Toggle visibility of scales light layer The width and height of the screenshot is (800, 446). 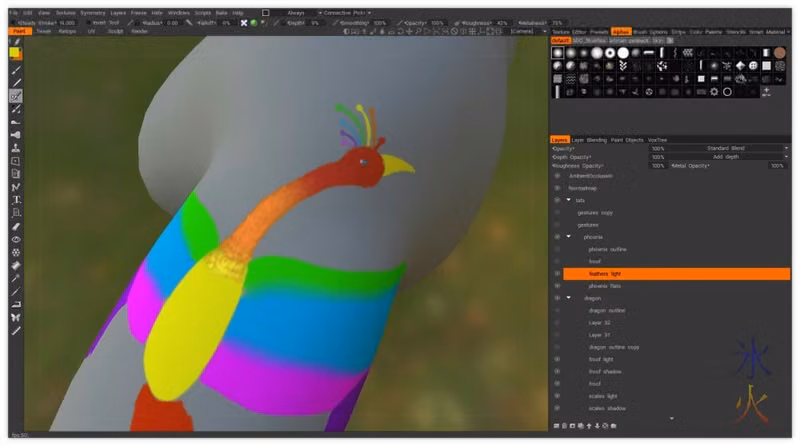(x=557, y=396)
